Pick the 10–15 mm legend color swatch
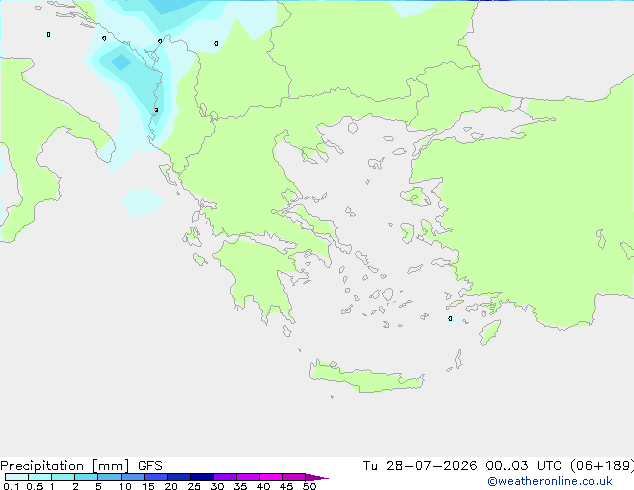The width and height of the screenshot is (634, 490). (133, 477)
